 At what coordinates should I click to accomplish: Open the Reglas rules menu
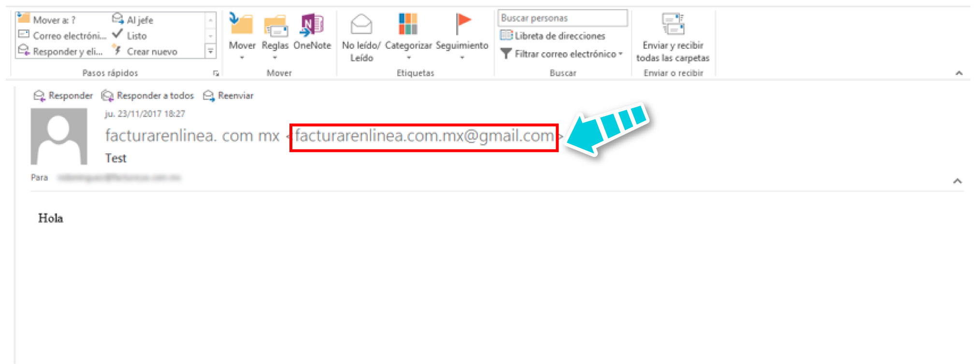tap(275, 36)
